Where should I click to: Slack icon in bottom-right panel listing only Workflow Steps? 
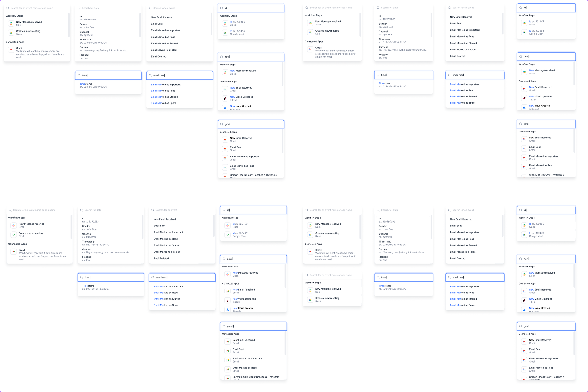310,290
